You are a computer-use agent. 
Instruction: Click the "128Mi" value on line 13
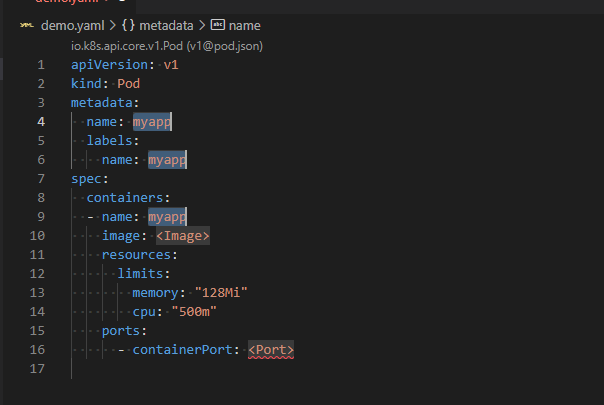221,293
